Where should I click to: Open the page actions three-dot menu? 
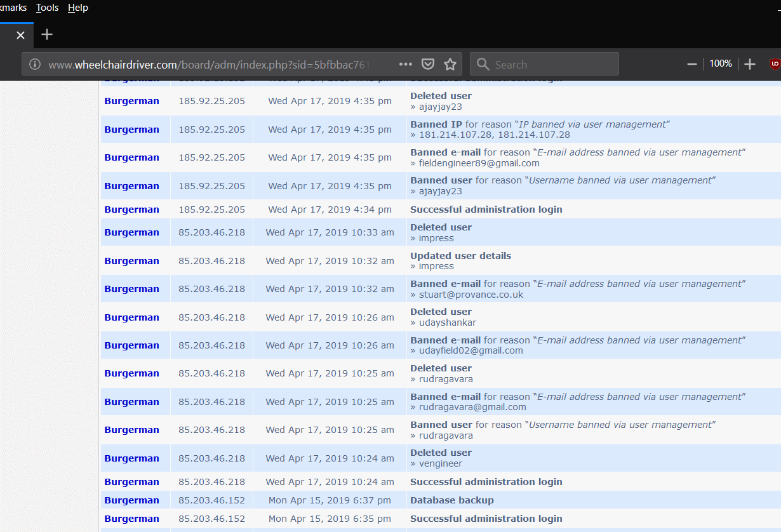pyautogui.click(x=406, y=64)
